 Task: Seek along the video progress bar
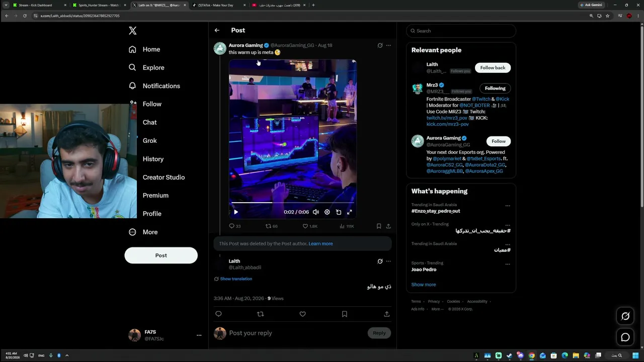pyautogui.click(x=293, y=203)
